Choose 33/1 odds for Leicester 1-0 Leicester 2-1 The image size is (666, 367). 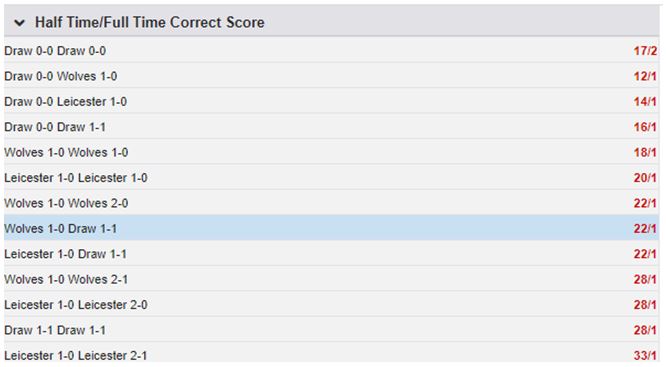pos(645,356)
